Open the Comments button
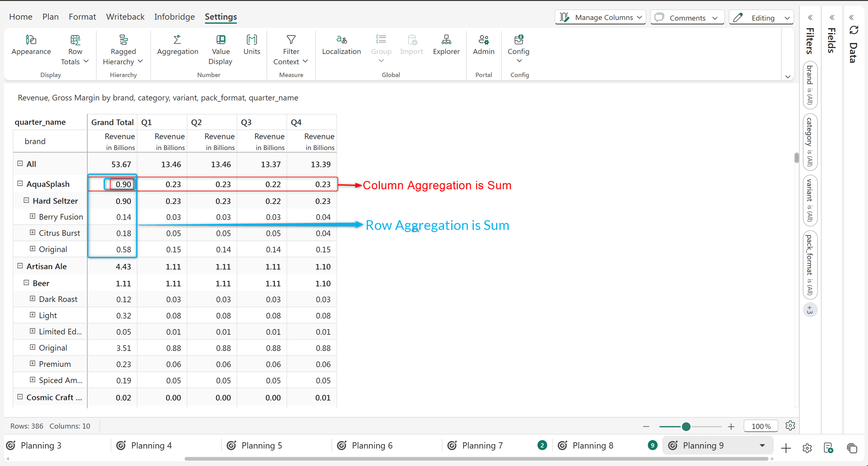This screenshot has height=466, width=868. tap(687, 17)
